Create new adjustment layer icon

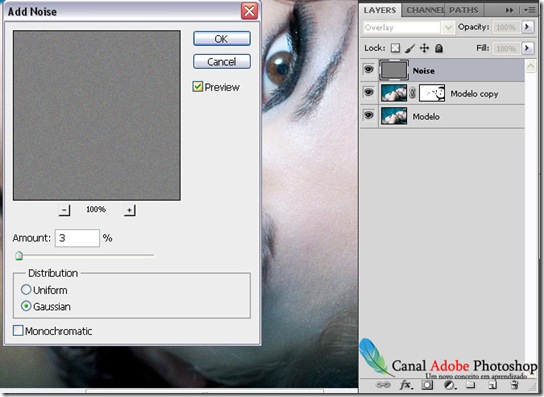click(x=450, y=385)
